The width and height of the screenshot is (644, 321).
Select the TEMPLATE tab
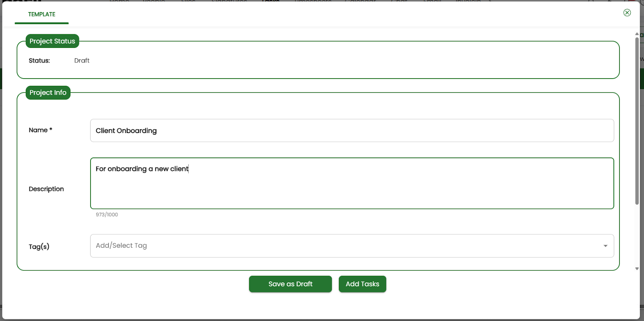tap(41, 14)
